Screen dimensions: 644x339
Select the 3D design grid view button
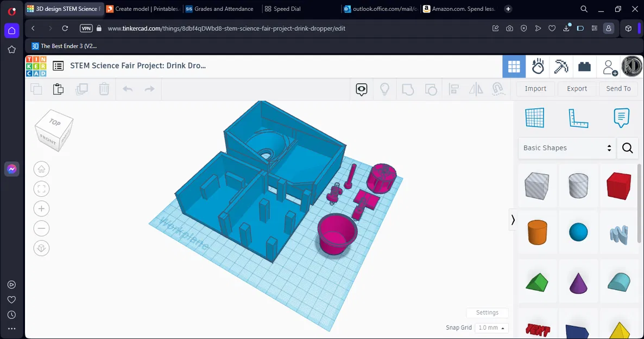tap(514, 67)
